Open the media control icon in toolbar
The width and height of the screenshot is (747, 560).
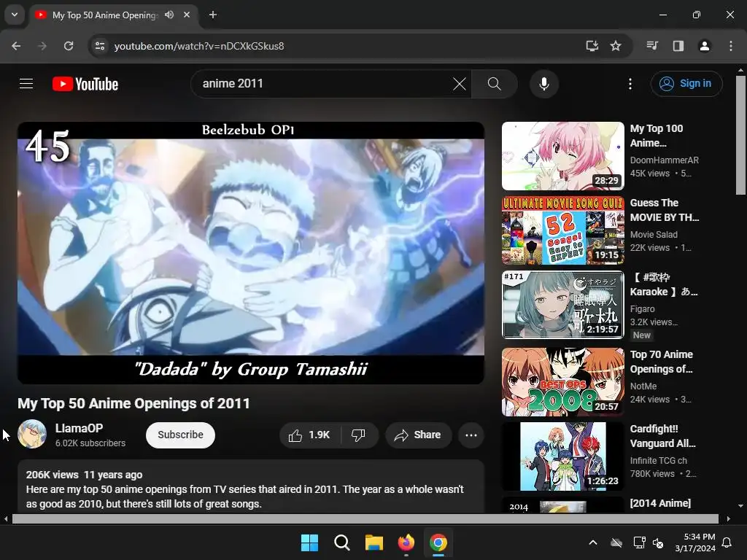(652, 46)
